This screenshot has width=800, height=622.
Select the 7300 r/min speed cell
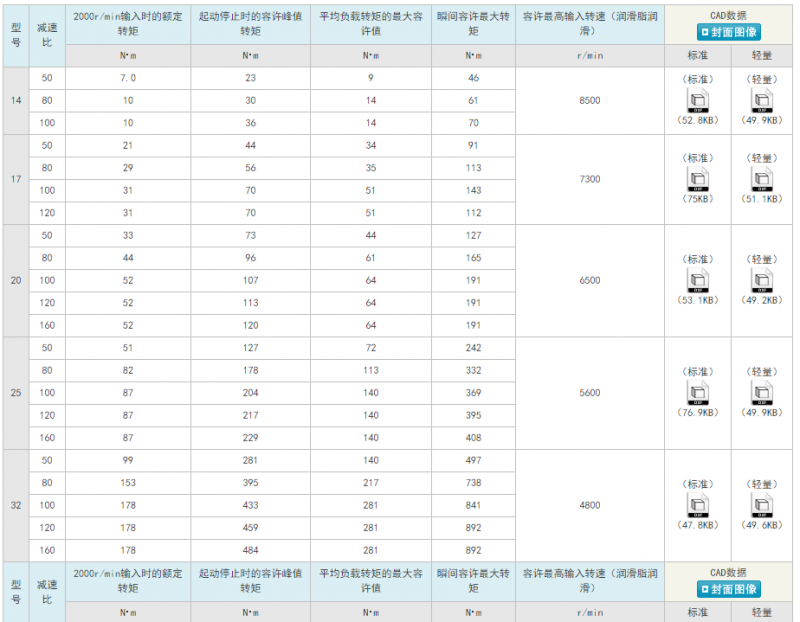[590, 179]
